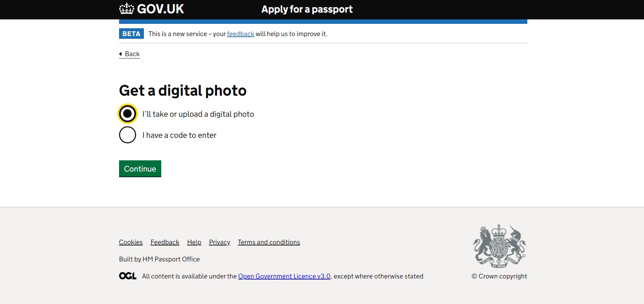
Task: Open the Cookies footer link
Action: [x=131, y=242]
